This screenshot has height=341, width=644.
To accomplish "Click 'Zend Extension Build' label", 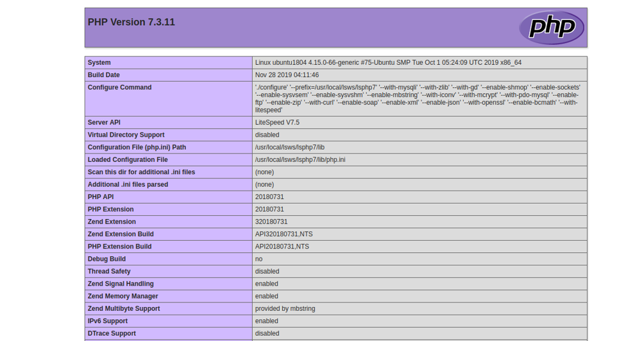I will coord(121,234).
